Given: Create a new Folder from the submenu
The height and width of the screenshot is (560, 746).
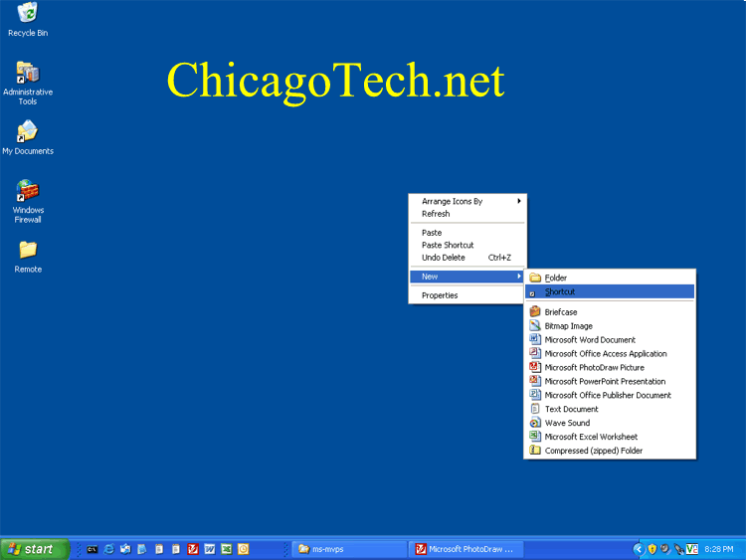Looking at the screenshot, I should point(610,278).
